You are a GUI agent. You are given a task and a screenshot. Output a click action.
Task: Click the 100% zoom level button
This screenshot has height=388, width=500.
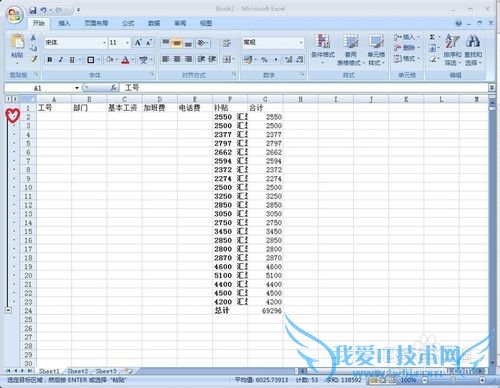click(x=408, y=380)
